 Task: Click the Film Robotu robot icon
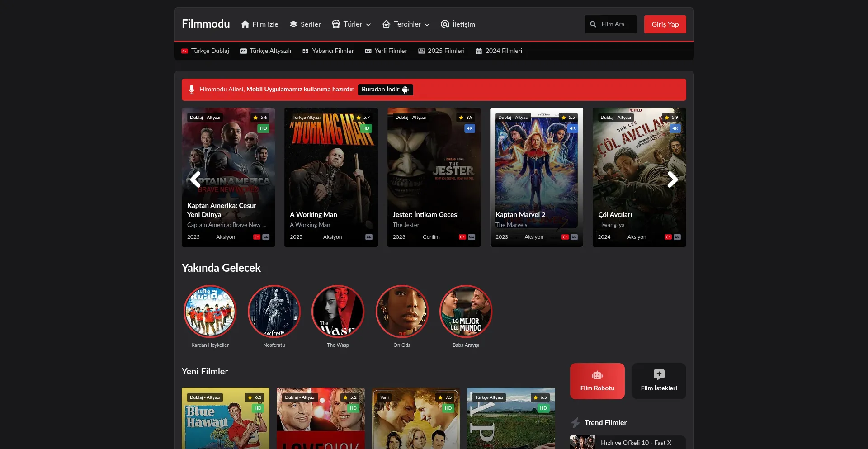pos(597,375)
